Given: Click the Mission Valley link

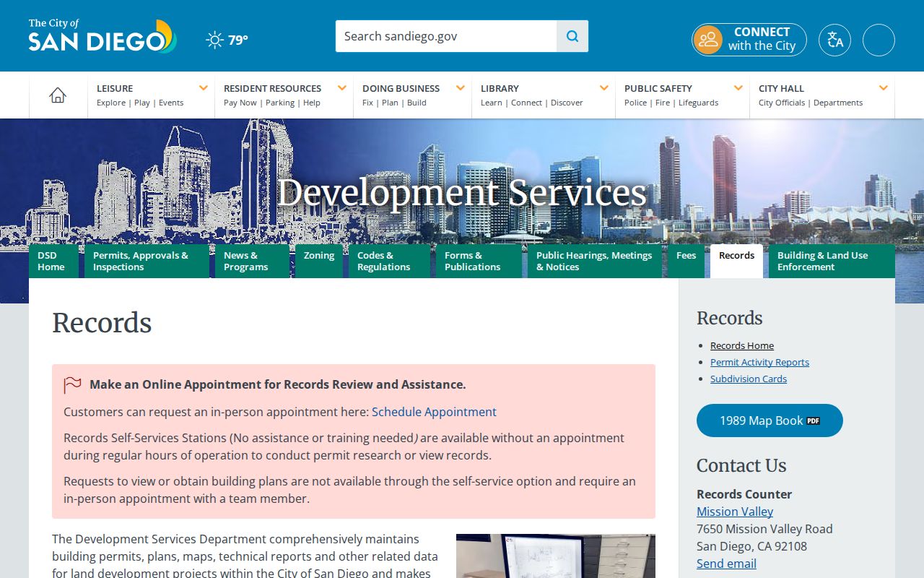Looking at the screenshot, I should pyautogui.click(x=735, y=512).
